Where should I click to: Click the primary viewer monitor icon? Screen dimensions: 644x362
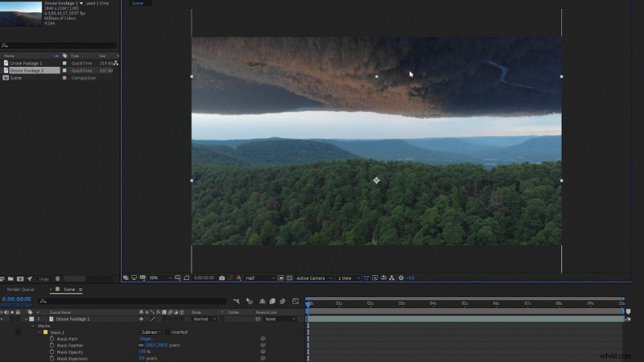(134, 278)
